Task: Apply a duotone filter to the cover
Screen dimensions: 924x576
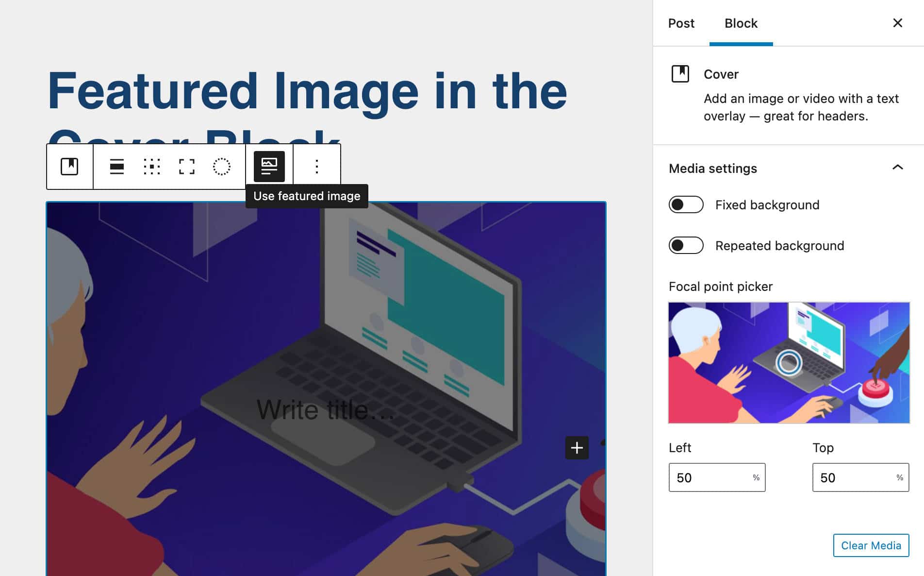Action: click(222, 167)
